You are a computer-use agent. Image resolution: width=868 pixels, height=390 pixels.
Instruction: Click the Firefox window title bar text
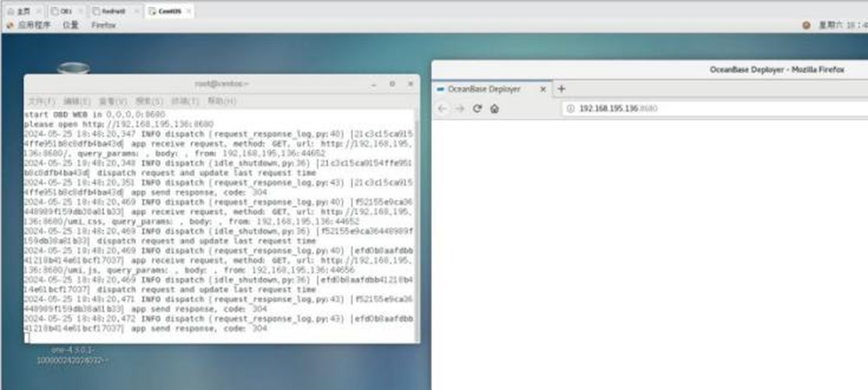[x=777, y=70]
